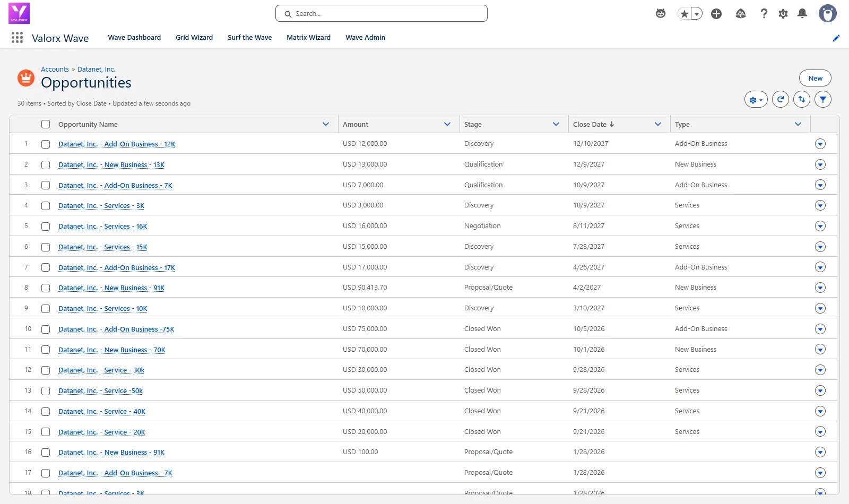Expand Close Date column actions chevron
Viewport: 849px width, 504px height.
pyautogui.click(x=658, y=124)
